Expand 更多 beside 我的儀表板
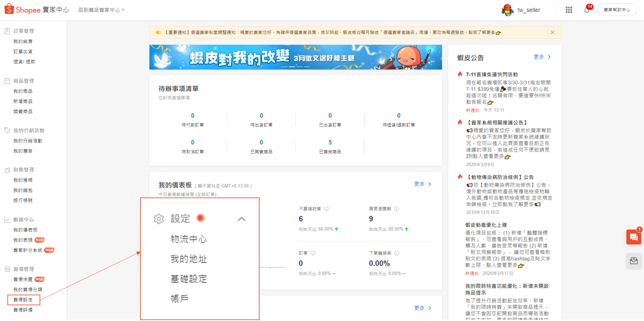 (422, 184)
